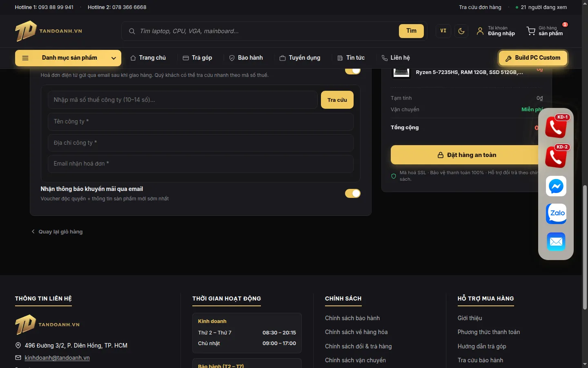Open the Zalo chat icon
Image resolution: width=588 pixels, height=368 pixels.
click(x=556, y=213)
